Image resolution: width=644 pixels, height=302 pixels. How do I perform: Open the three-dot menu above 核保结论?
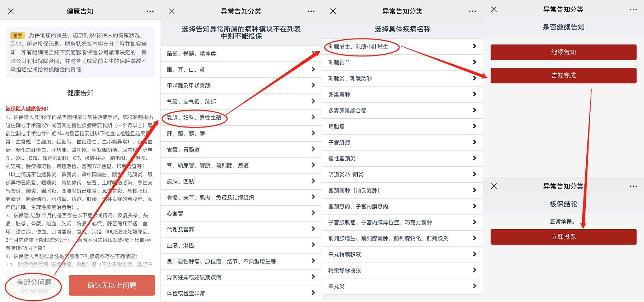click(x=633, y=186)
